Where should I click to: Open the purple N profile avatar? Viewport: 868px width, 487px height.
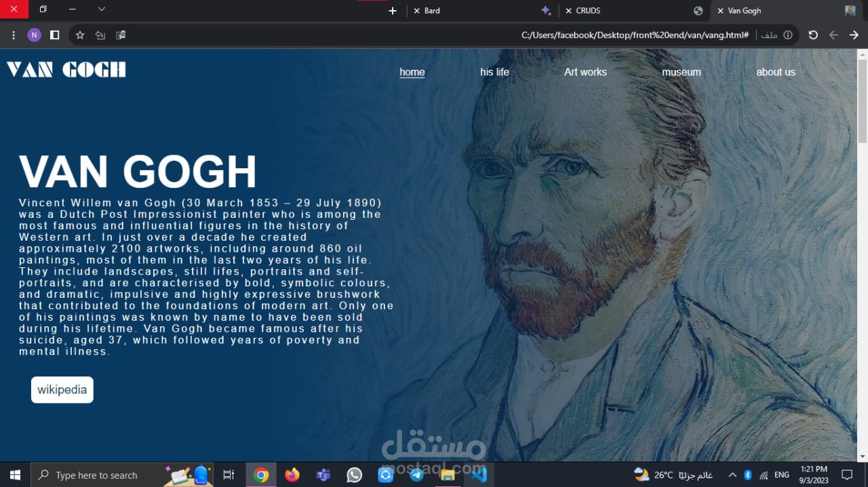35,35
